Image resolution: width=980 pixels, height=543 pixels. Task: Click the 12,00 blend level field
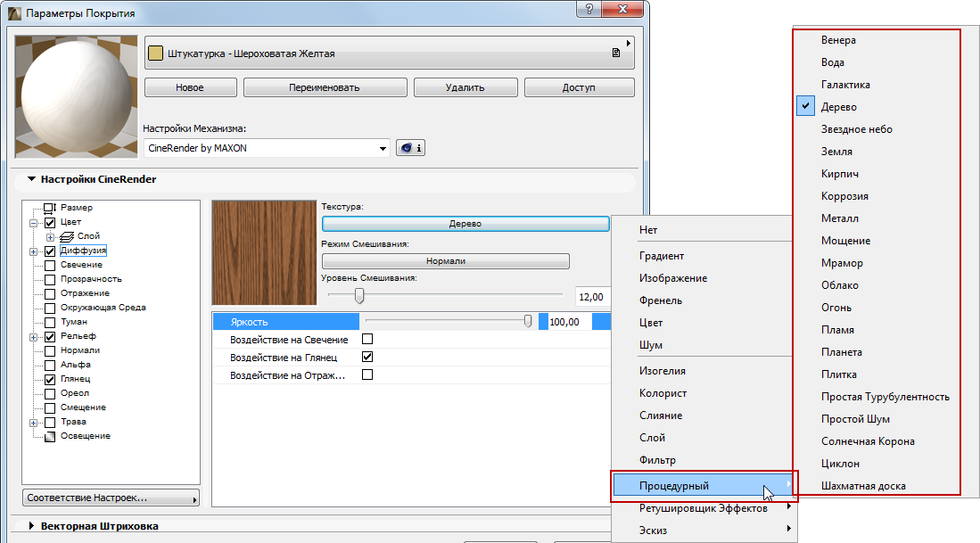[x=590, y=297]
